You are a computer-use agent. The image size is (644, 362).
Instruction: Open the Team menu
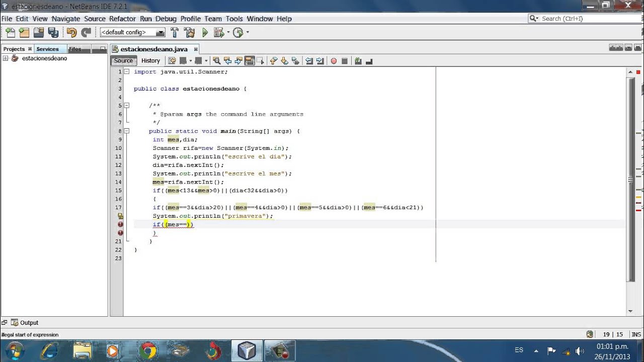(x=213, y=19)
